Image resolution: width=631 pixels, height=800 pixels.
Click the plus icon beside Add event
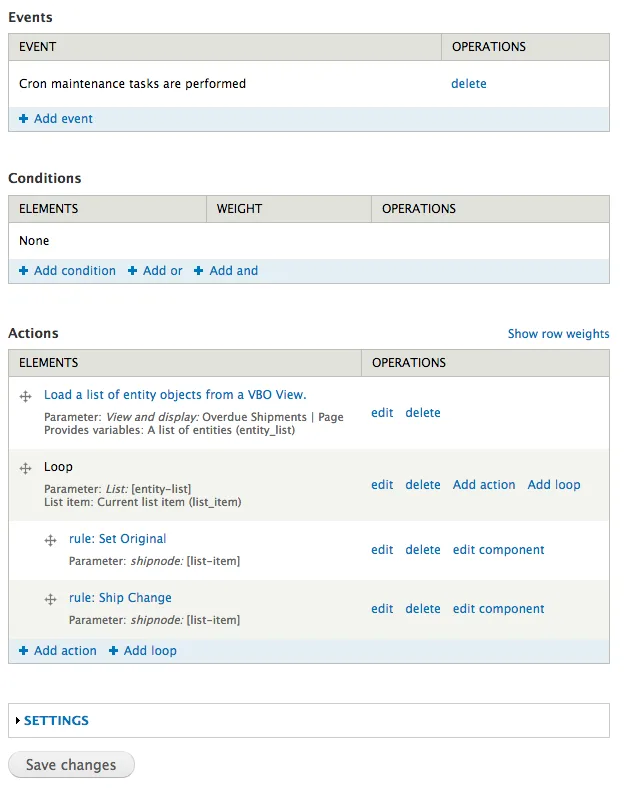tap(23, 118)
